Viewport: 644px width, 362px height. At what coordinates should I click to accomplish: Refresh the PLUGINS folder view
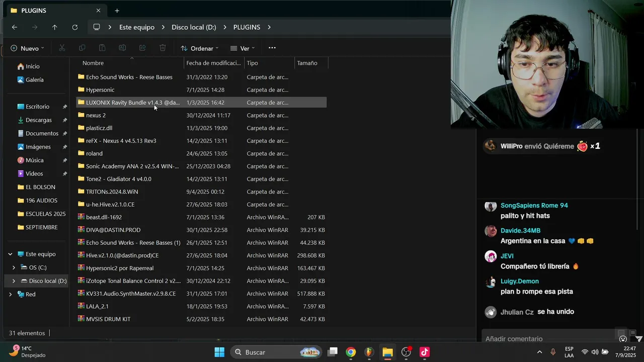(75, 27)
